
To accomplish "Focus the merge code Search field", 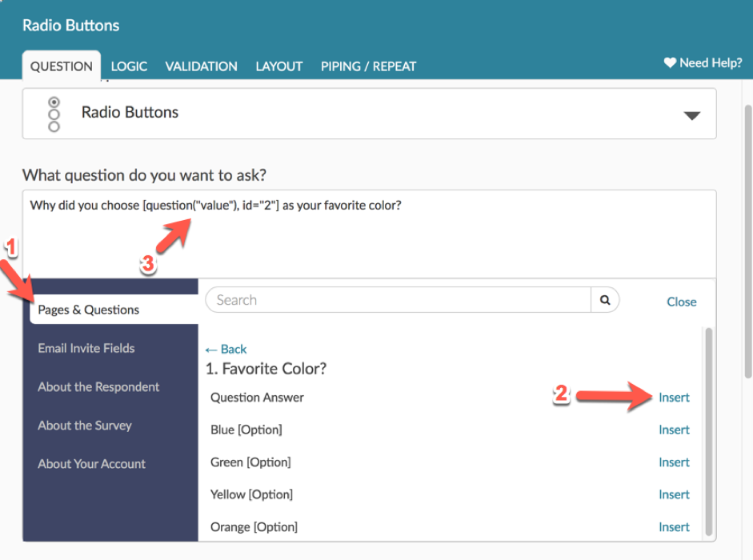I will coord(398,300).
